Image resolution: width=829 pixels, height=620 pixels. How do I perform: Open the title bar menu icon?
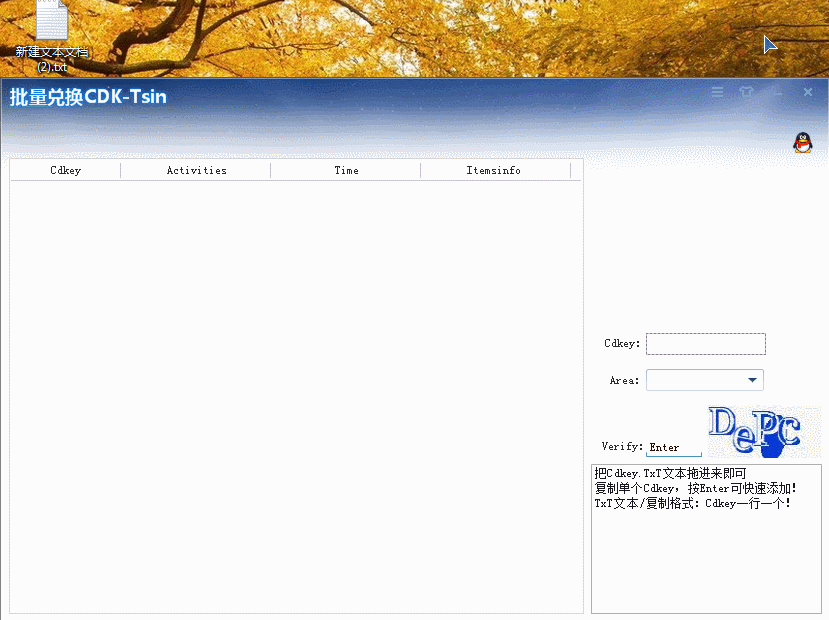tap(717, 92)
